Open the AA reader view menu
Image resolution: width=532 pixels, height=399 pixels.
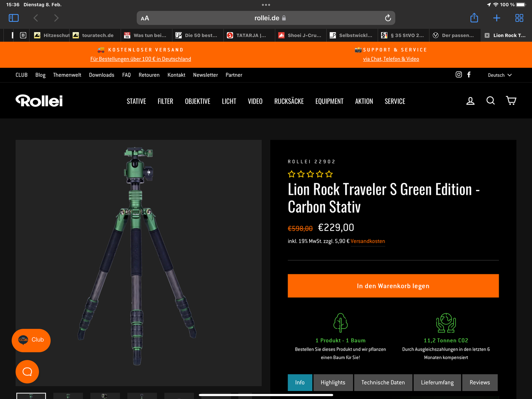[145, 18]
